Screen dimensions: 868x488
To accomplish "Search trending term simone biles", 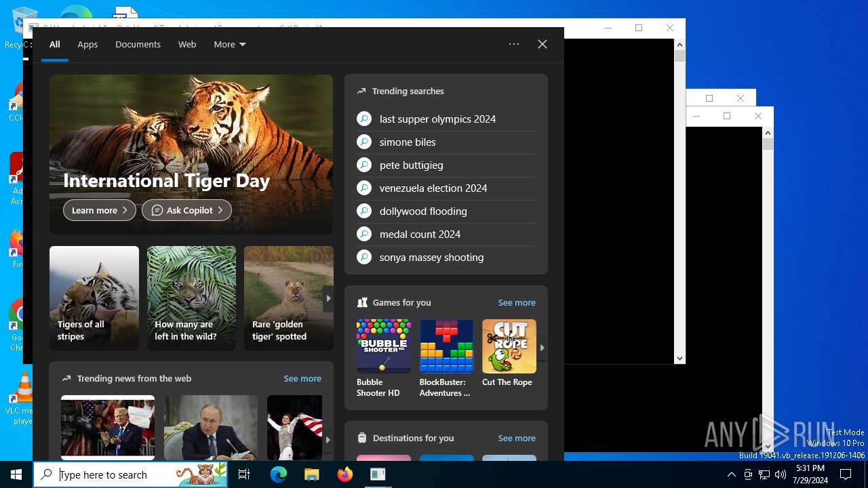I will click(x=446, y=142).
